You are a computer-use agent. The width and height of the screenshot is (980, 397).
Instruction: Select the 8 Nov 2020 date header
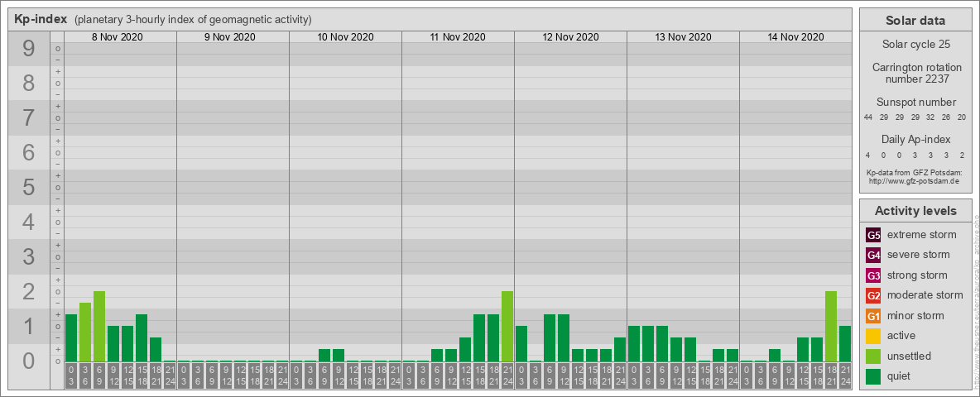(x=118, y=37)
